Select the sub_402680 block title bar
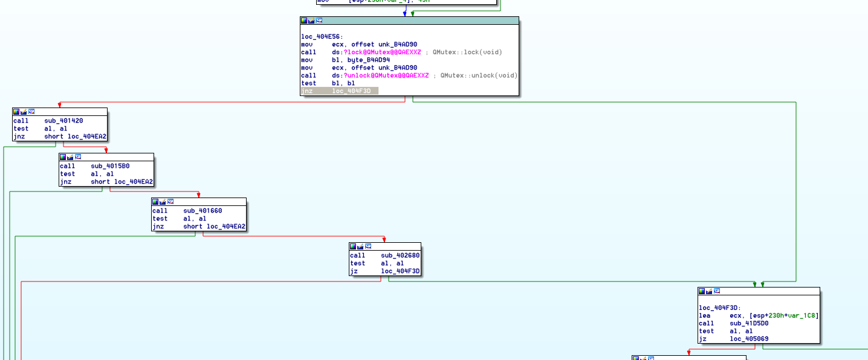Viewport: 868px width, 360px height. click(384, 246)
